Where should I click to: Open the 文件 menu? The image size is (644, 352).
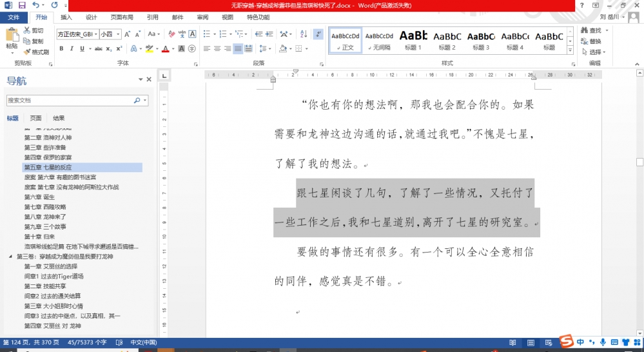tap(14, 17)
